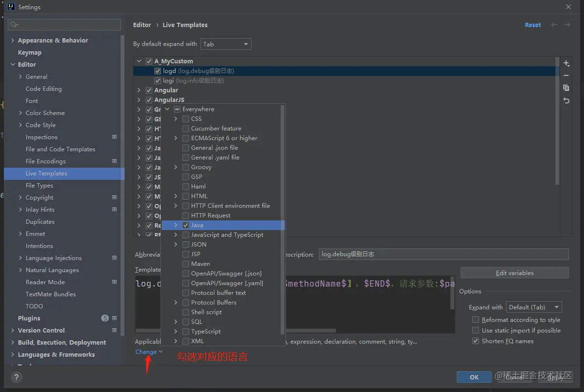Open Keymap settings
Screen dimensions: 584x392
coord(30,53)
